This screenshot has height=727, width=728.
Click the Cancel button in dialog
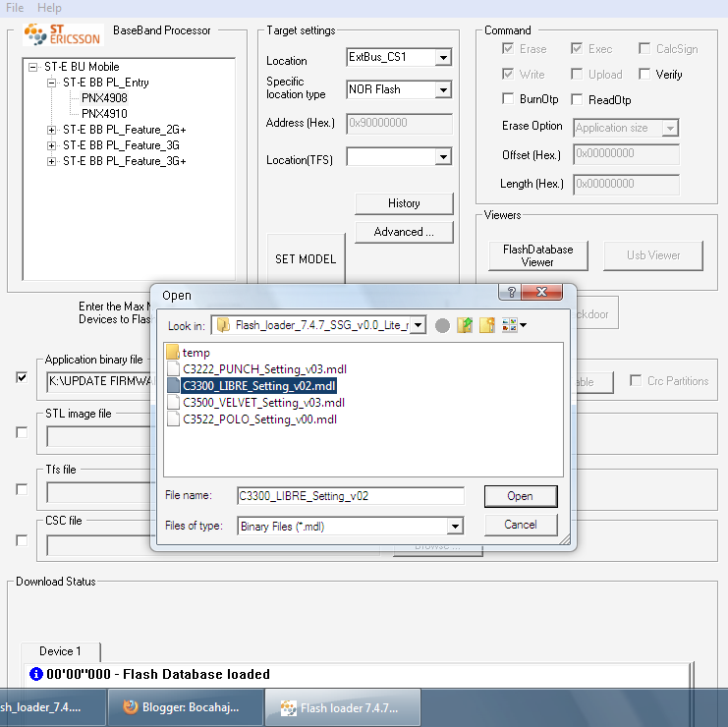[521, 525]
